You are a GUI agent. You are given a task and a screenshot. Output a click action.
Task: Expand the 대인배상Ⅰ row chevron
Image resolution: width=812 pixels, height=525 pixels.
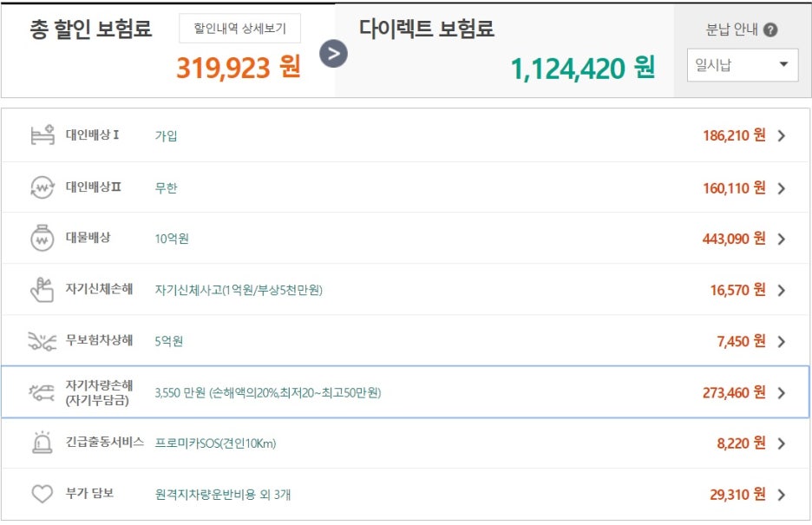782,136
